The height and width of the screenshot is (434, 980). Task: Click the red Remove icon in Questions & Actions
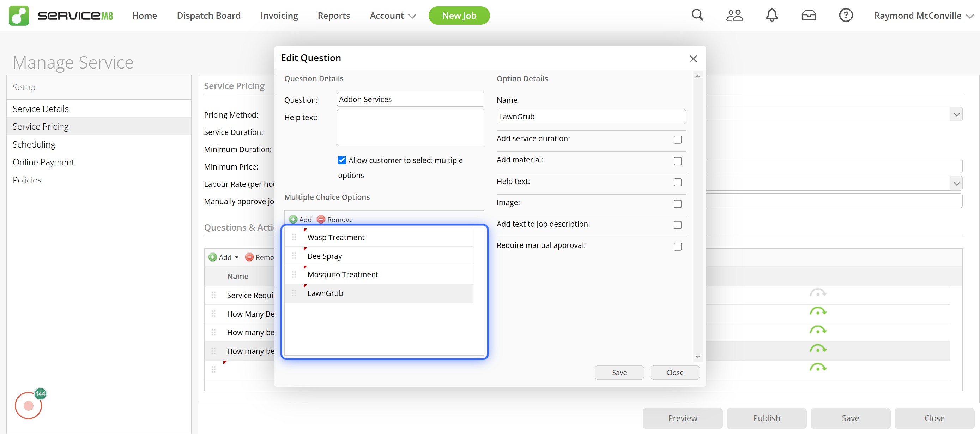tap(249, 257)
